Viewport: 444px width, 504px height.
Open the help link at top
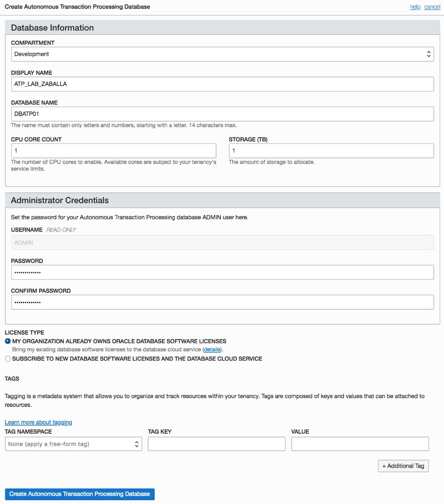pos(415,7)
